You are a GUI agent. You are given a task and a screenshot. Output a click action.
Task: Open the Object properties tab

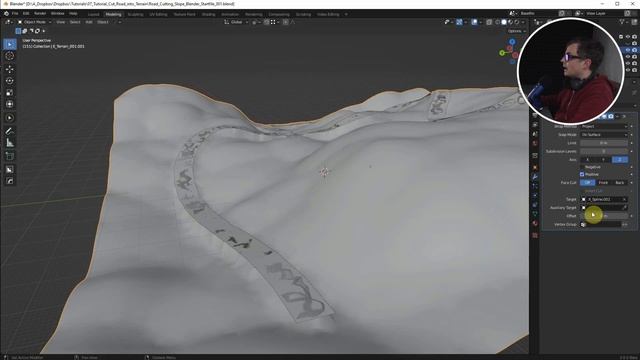coord(535,167)
